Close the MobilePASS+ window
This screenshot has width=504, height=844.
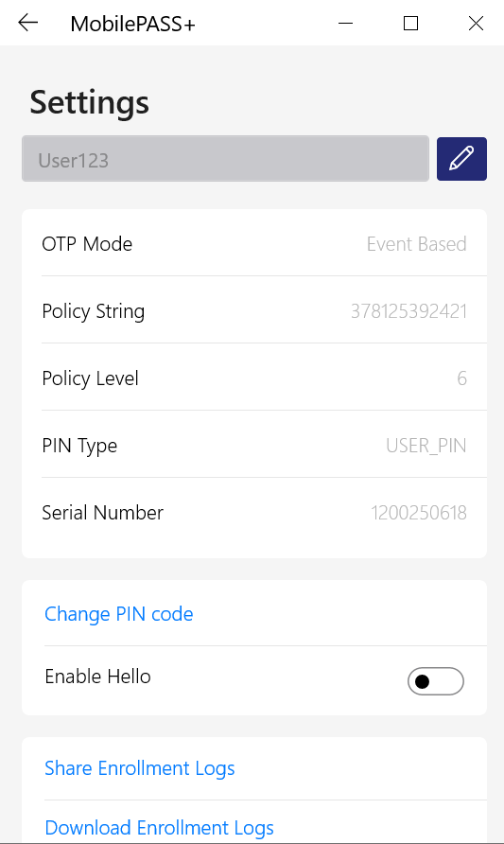tap(476, 23)
